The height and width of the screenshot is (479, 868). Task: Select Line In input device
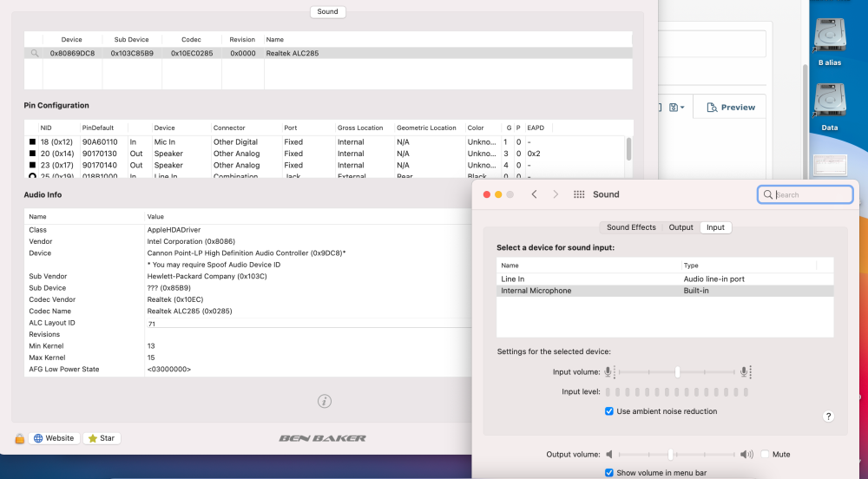click(x=665, y=279)
